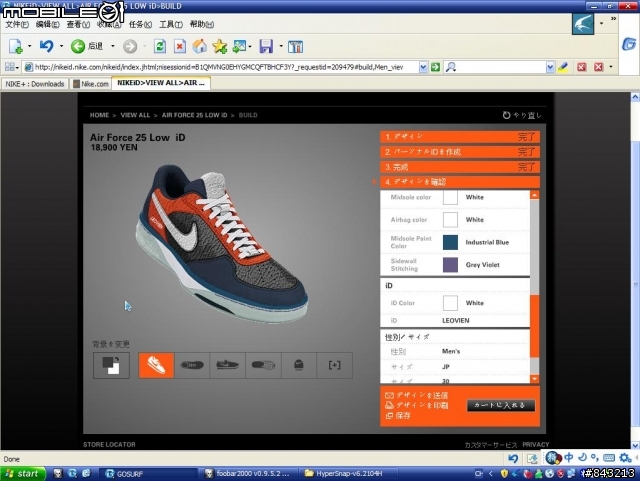The width and height of the screenshot is (640, 481).
Task: Open the third menu bar item (查看)
Action: click(x=78, y=24)
